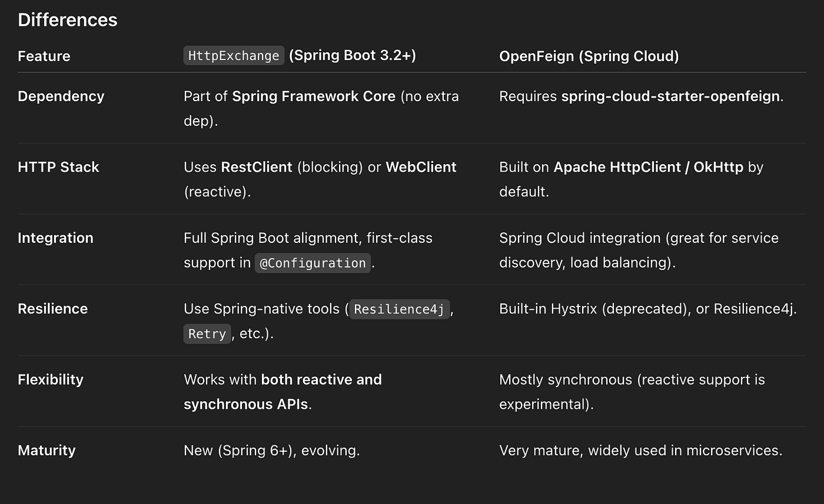Select Apache HttpClient / OkHttp bold text

(x=649, y=167)
